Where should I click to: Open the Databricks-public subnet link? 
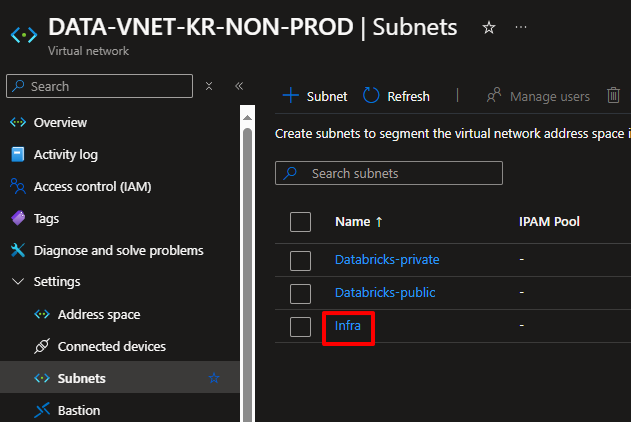point(385,292)
